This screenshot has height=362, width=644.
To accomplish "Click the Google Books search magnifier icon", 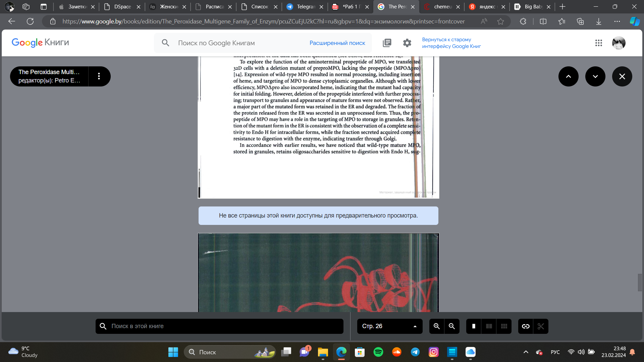I will click(165, 43).
